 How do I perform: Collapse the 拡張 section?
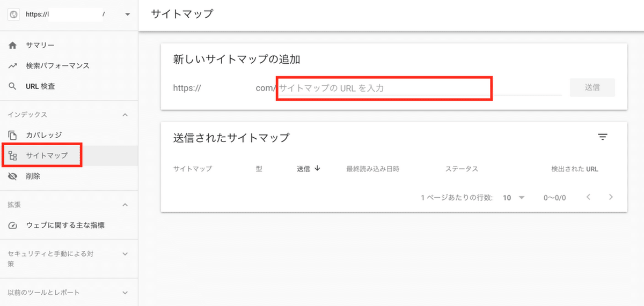point(125,205)
